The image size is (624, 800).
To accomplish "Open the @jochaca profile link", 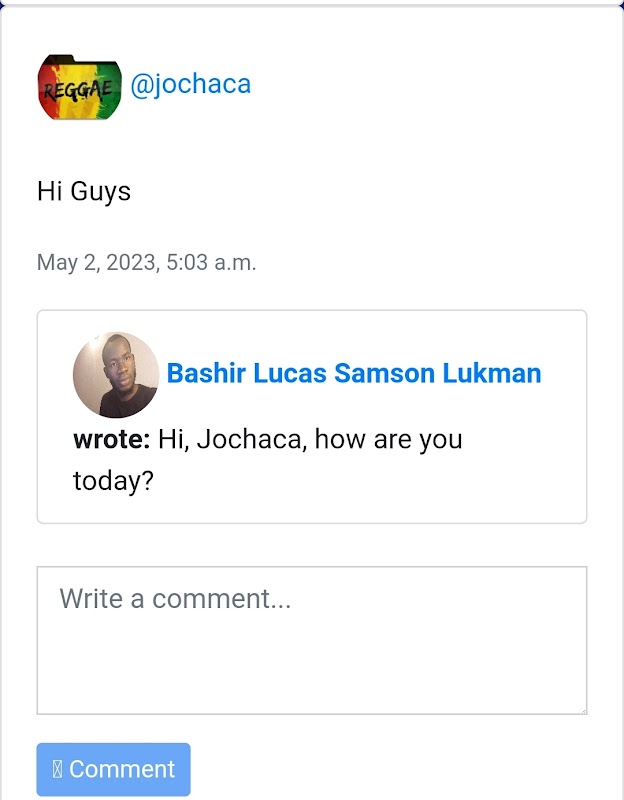I will (x=190, y=84).
